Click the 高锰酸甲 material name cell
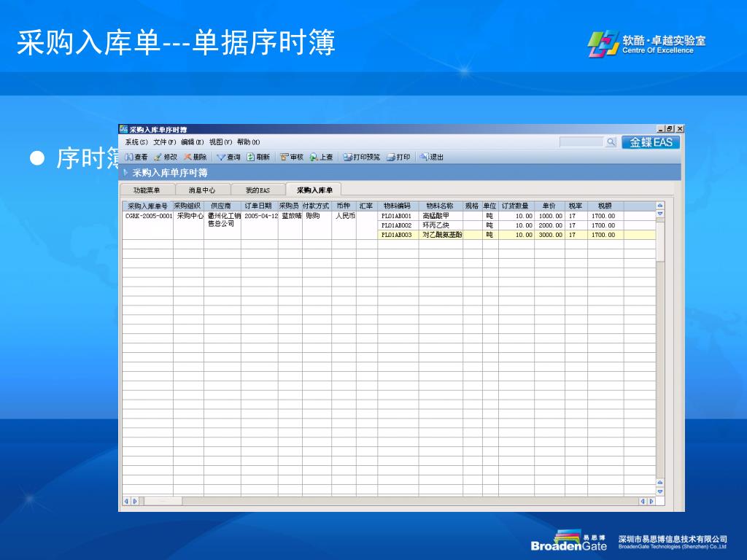Screen dimensions: 747x560 (x=440, y=216)
